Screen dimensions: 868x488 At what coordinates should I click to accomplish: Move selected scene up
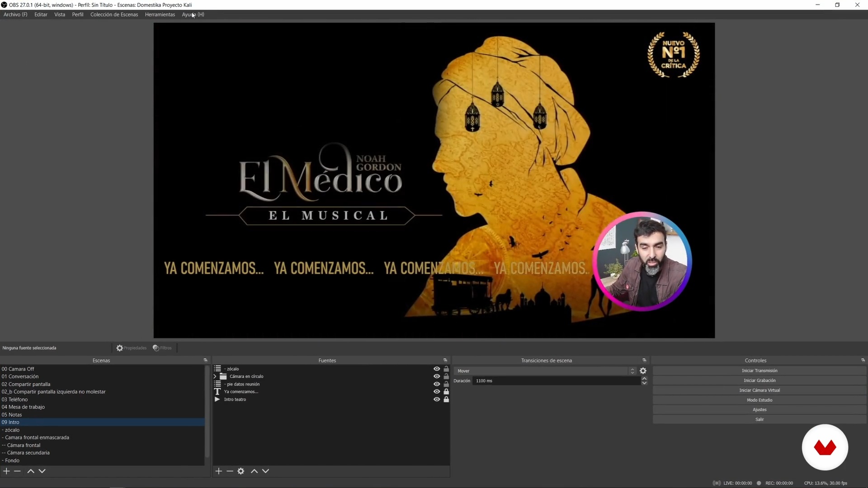click(x=31, y=471)
